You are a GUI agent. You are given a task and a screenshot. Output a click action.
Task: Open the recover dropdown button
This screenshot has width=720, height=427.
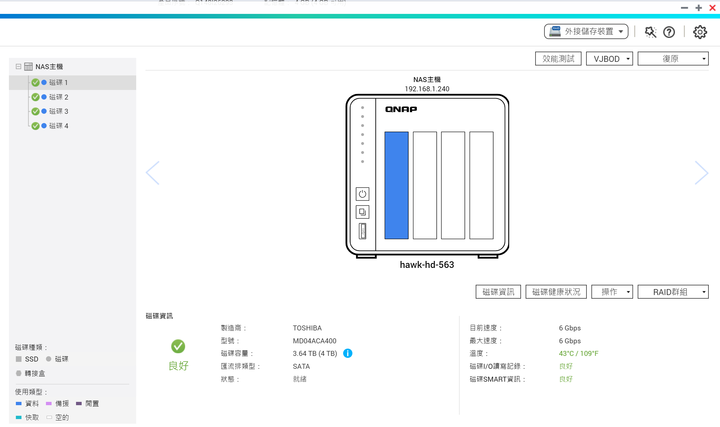coord(673,59)
